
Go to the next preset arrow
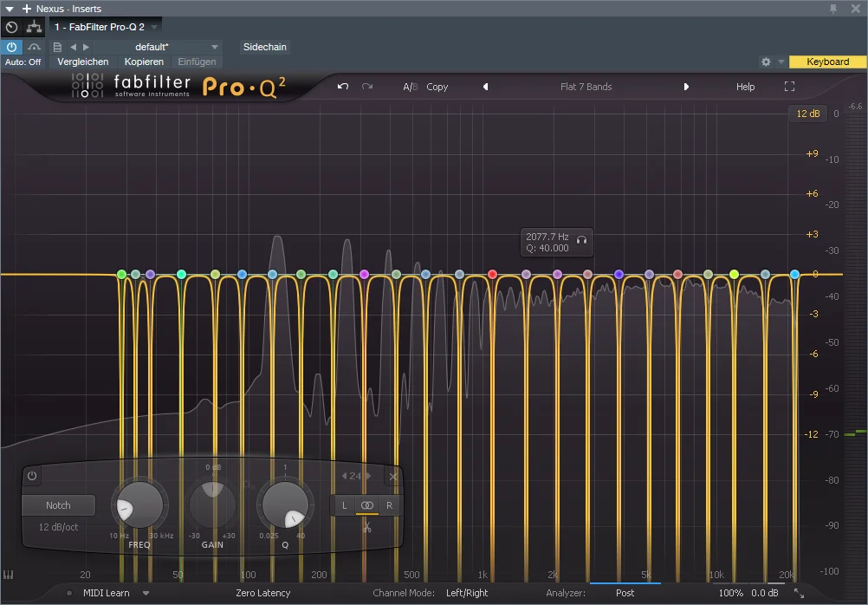686,87
